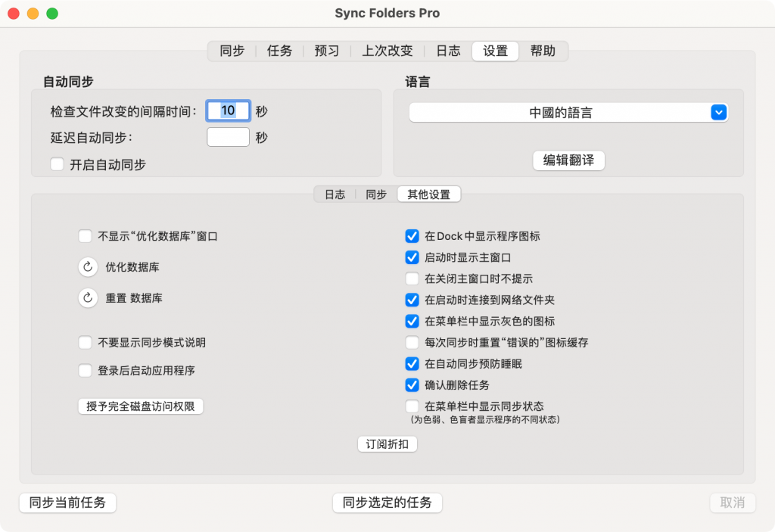Click the 编辑翻译 button
This screenshot has width=775, height=532.
click(568, 160)
